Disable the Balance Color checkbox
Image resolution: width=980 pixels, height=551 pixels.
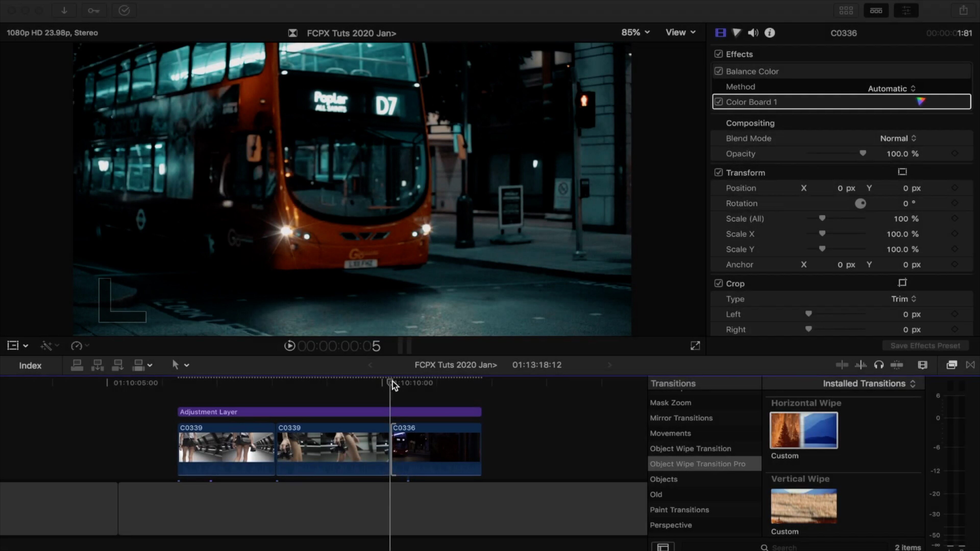718,71
